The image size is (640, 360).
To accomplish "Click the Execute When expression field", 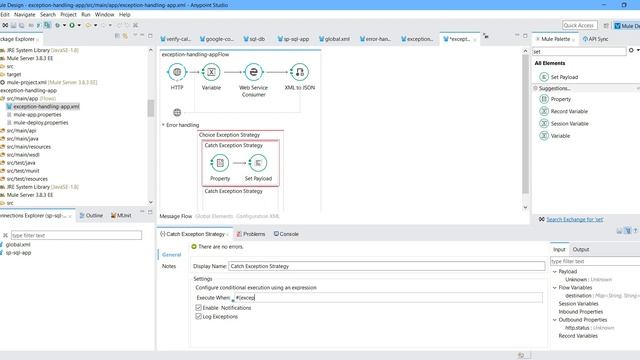I will click(x=388, y=298).
